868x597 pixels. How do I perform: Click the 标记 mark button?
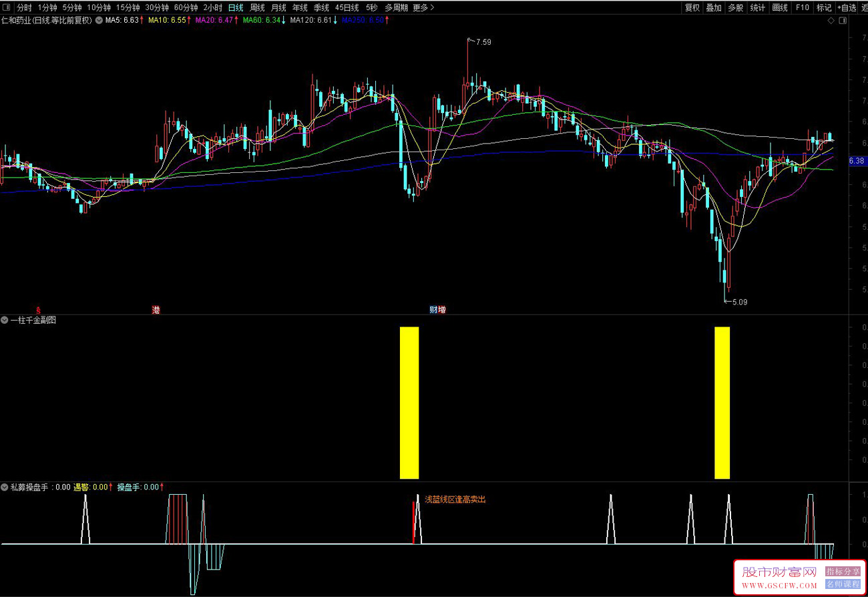pyautogui.click(x=824, y=8)
